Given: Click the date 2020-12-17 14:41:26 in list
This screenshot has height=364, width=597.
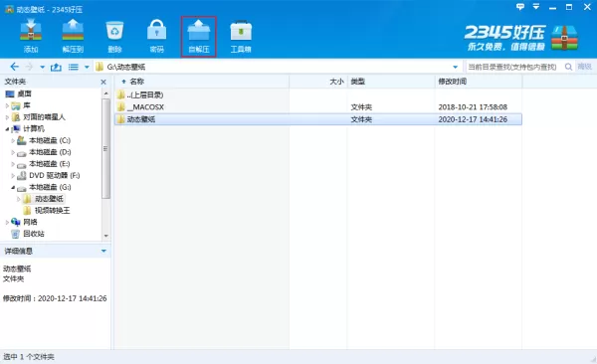Looking at the screenshot, I should click(473, 119).
